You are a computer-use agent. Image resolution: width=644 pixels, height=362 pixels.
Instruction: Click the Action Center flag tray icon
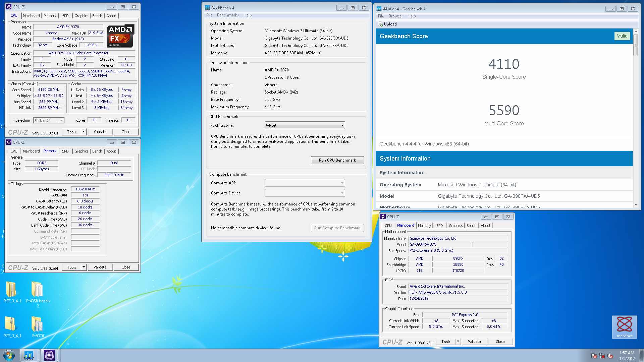pyautogui.click(x=594, y=356)
